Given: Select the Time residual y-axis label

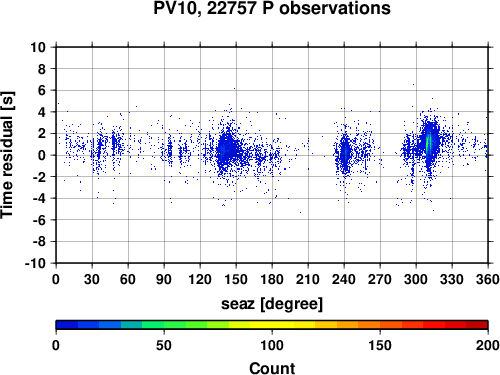Looking at the screenshot, I should pyautogui.click(x=8, y=155).
